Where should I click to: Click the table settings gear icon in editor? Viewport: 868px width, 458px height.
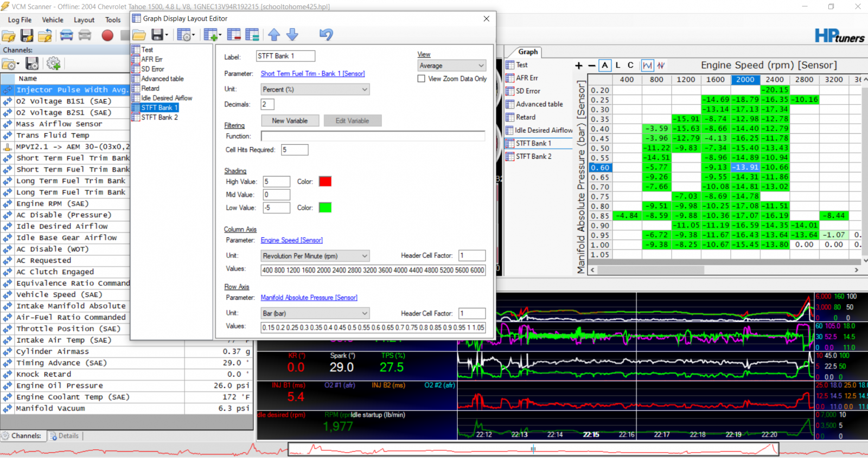click(183, 35)
